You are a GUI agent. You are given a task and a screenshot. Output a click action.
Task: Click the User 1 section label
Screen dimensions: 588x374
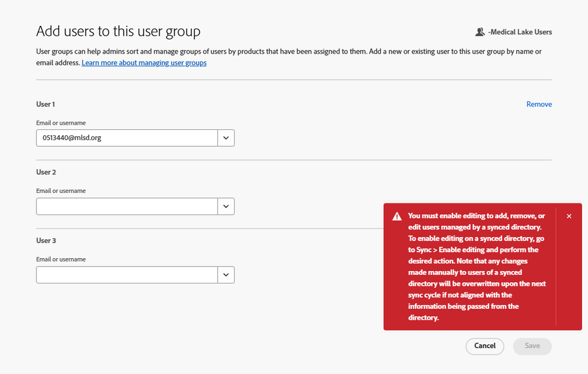[45, 104]
